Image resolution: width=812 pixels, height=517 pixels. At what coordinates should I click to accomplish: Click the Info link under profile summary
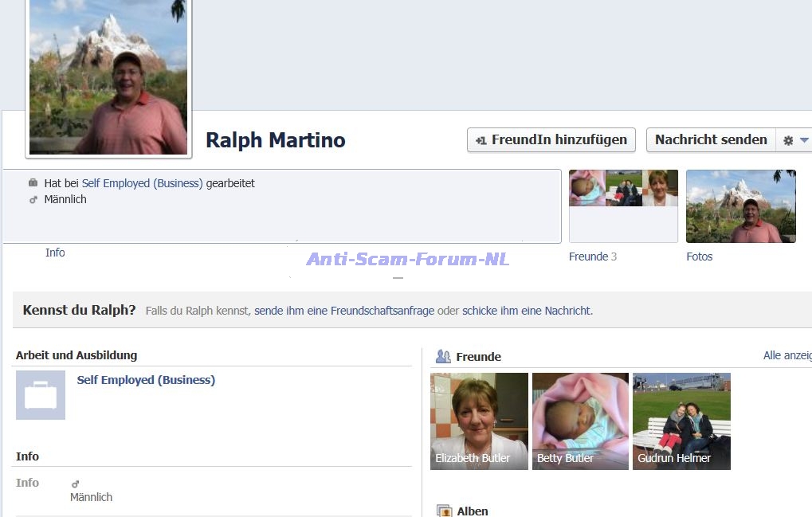point(55,253)
